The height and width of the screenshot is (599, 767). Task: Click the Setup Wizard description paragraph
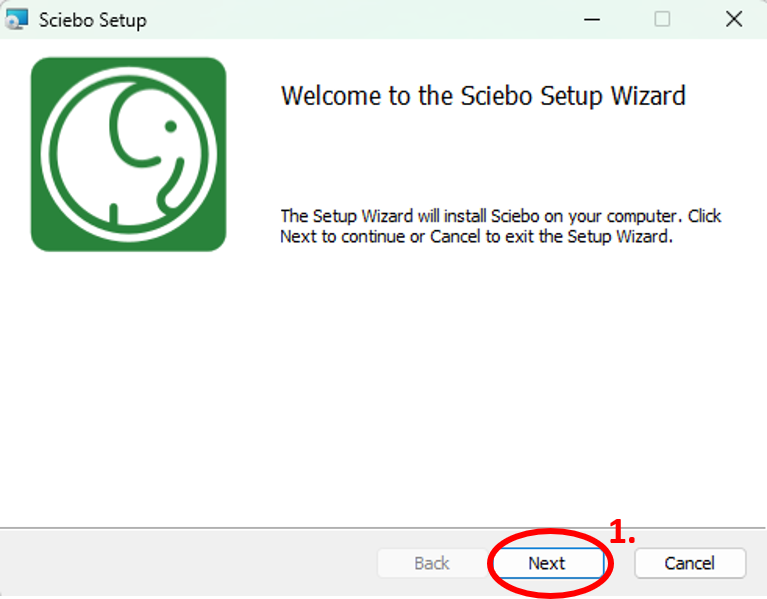[x=500, y=226]
